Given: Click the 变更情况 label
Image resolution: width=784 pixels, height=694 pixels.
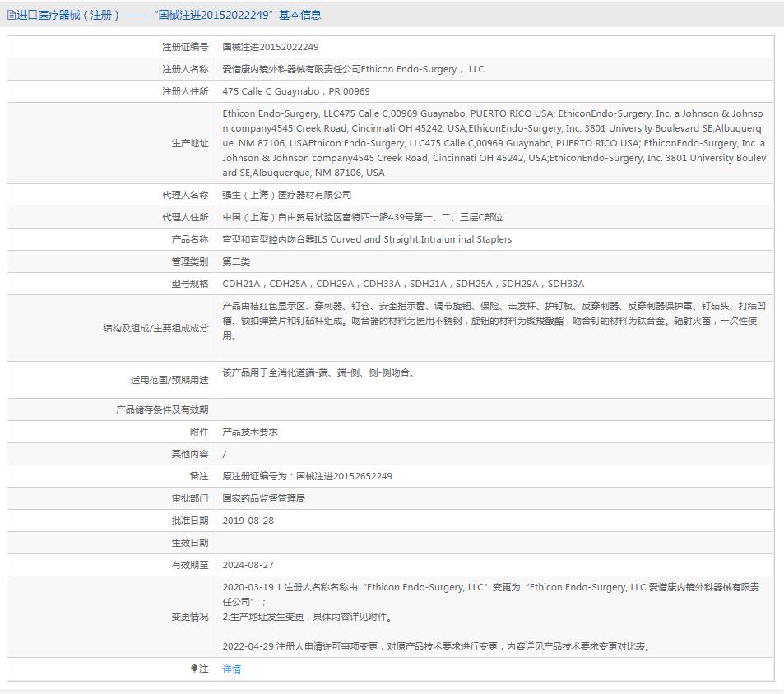Looking at the screenshot, I should [x=190, y=617].
